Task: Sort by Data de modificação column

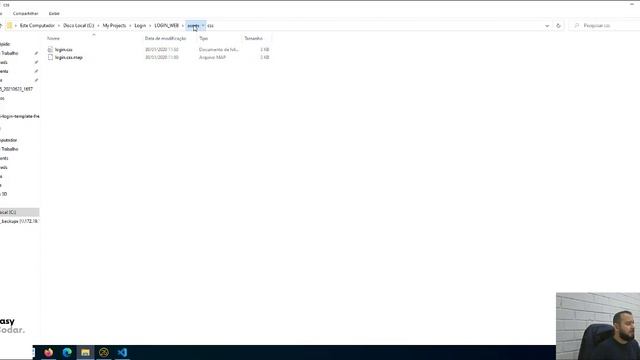Action: point(165,38)
